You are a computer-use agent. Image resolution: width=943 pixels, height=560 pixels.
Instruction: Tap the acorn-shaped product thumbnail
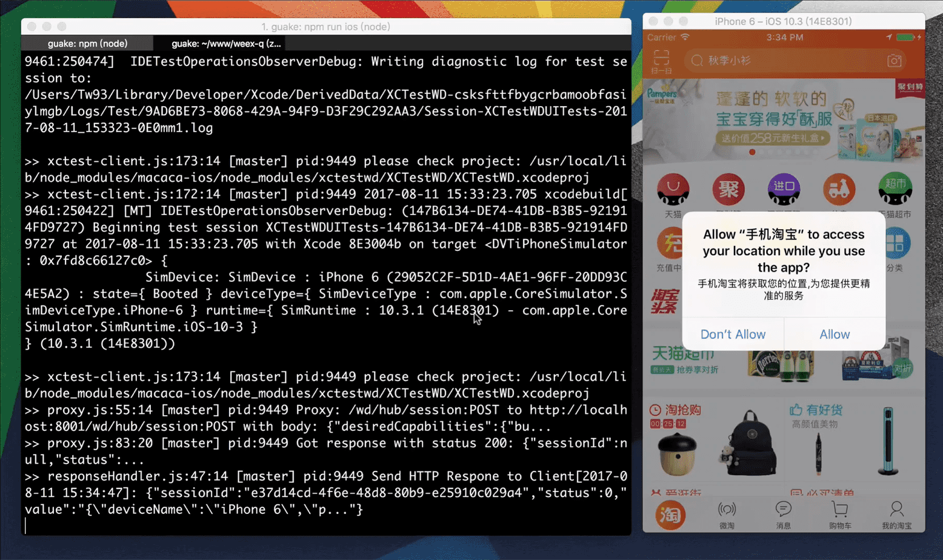point(677,453)
